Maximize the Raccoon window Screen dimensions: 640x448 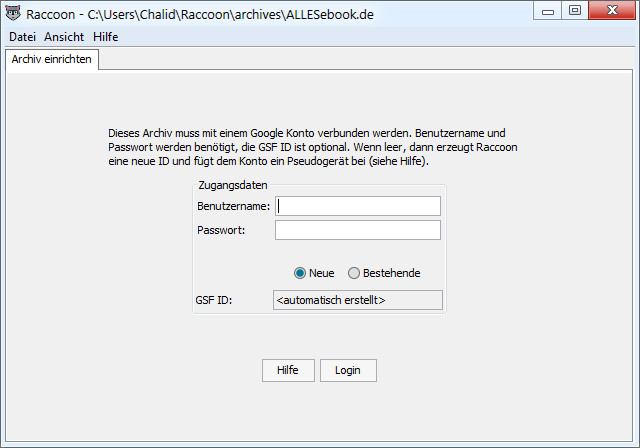[575, 11]
